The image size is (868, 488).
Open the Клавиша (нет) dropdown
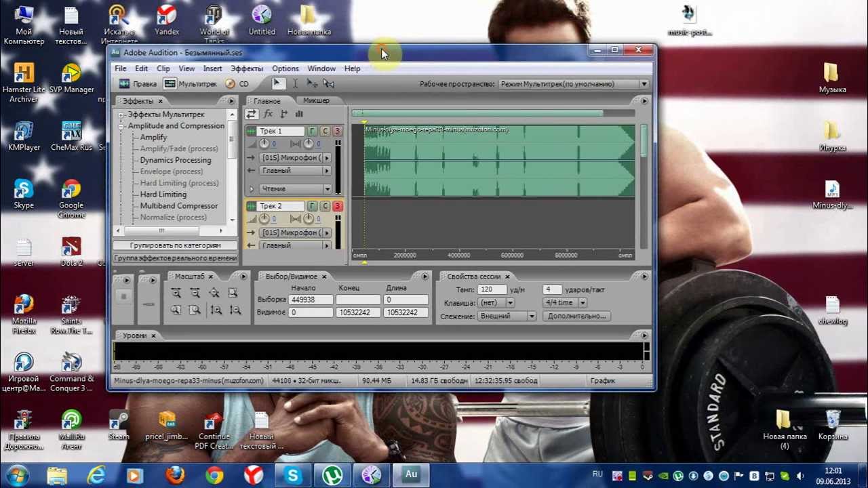[x=496, y=303]
